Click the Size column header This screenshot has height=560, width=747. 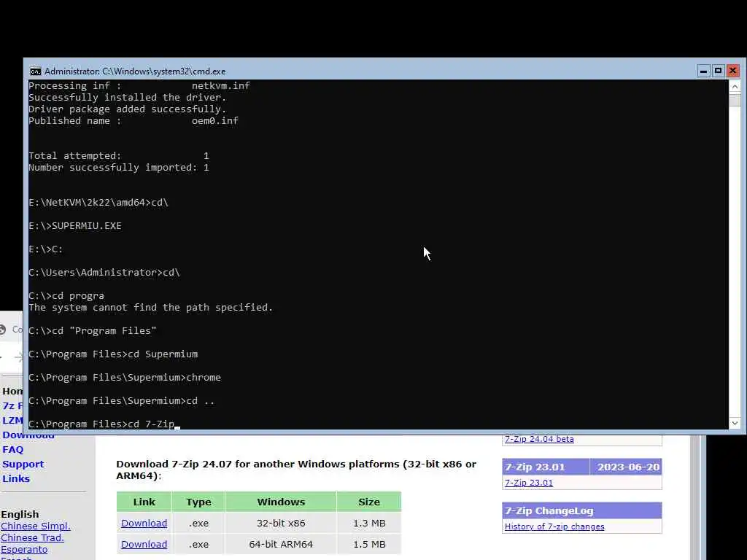(x=369, y=502)
